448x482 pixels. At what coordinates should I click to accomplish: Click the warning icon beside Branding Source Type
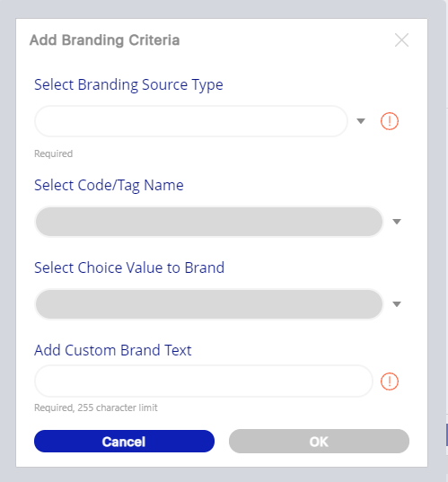(x=390, y=121)
